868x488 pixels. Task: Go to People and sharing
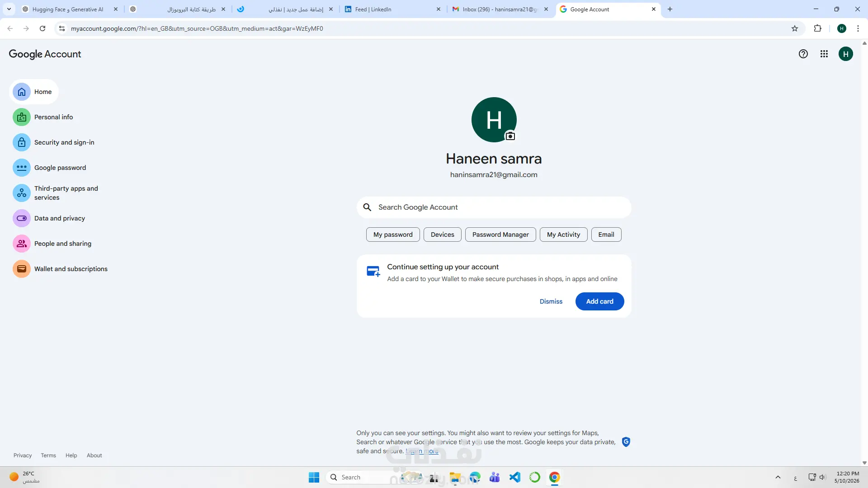(52, 244)
